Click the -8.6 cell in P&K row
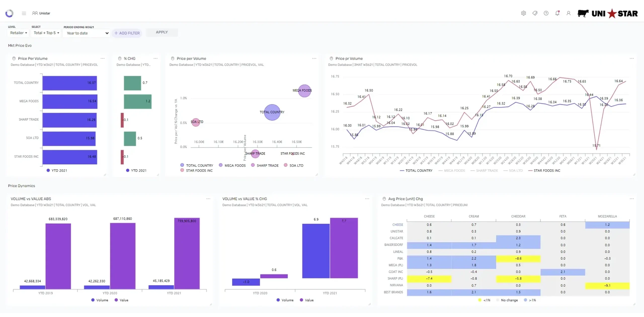Viewport: 644px width, 317px height. coord(518,258)
